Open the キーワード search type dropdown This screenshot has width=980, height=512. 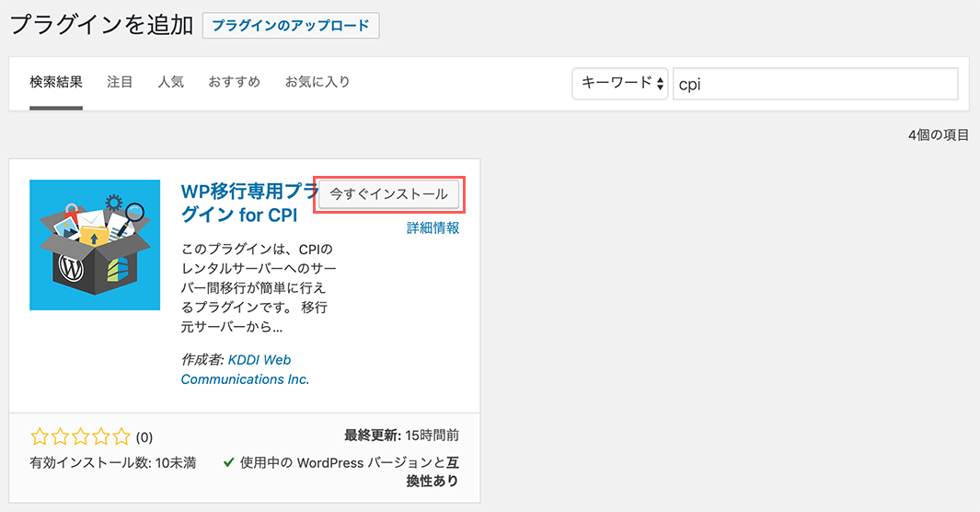point(619,83)
